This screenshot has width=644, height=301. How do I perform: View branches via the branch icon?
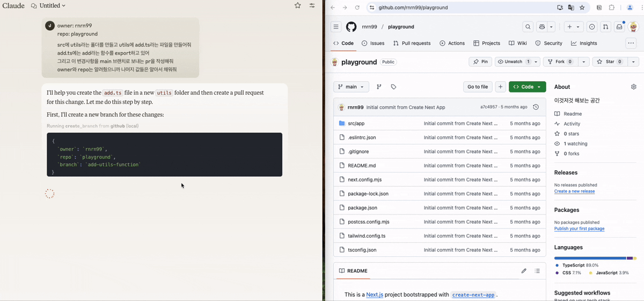tap(379, 87)
